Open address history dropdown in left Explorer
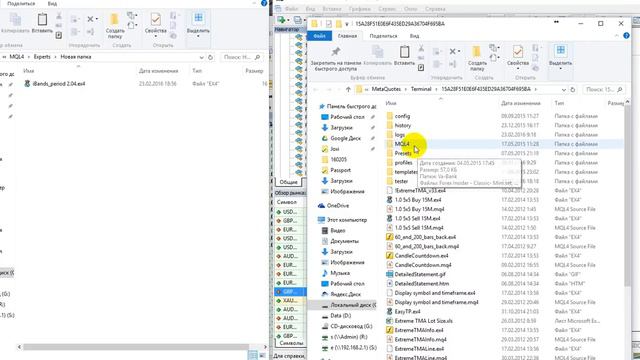The image size is (640, 360). point(202,57)
